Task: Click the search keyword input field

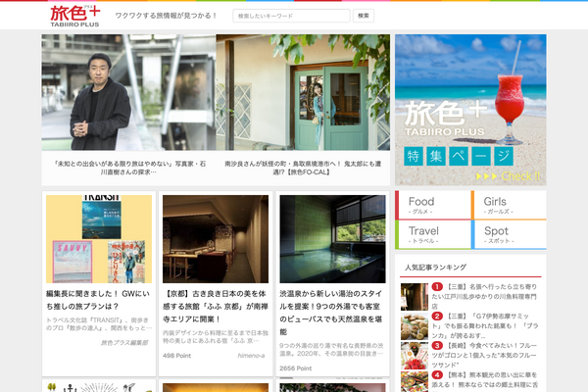Action: (291, 16)
